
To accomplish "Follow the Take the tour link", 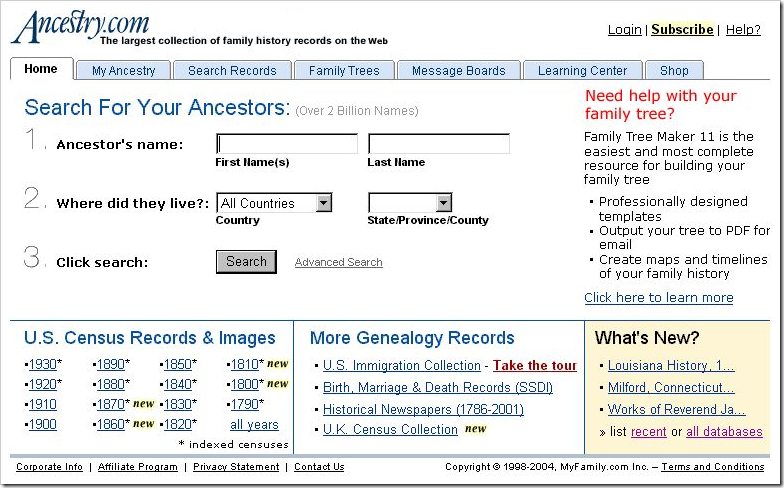I will pos(535,365).
